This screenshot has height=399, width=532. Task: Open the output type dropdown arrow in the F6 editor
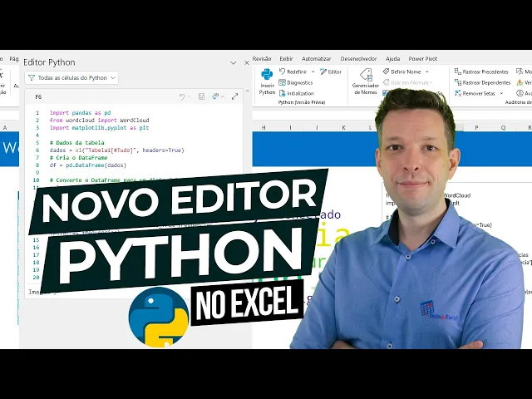(x=223, y=96)
